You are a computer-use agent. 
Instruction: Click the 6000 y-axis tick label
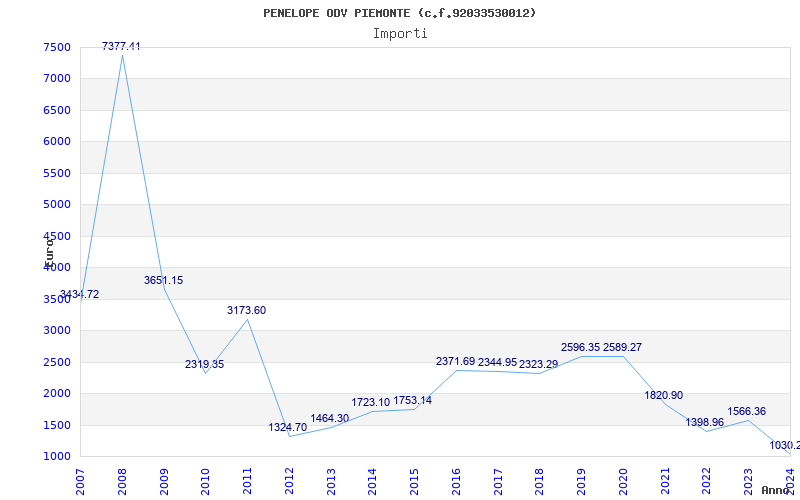[x=57, y=141]
